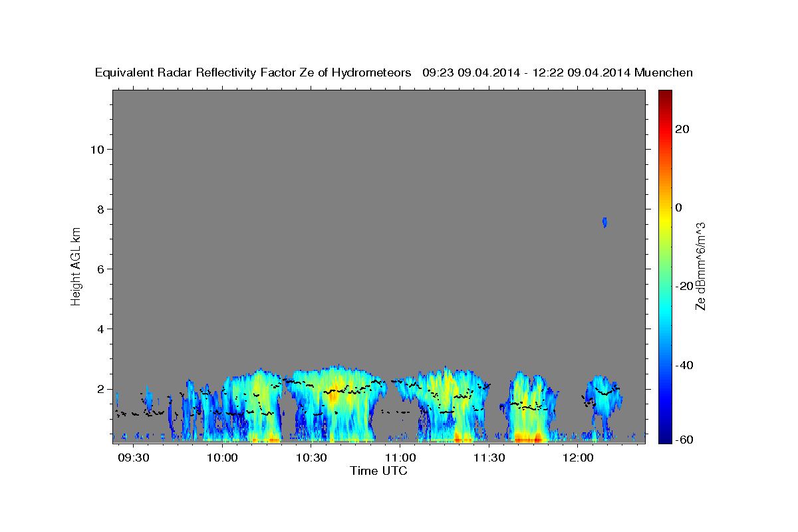Click the '11:30' time tick label
Image resolution: width=798 pixels, height=532 pixels.
[489, 458]
